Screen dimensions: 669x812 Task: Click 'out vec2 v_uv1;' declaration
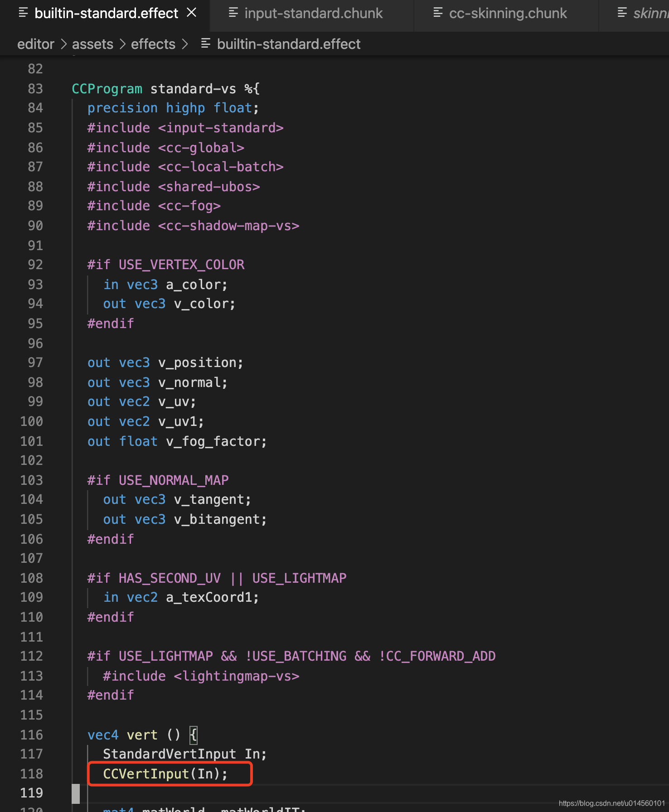[x=146, y=421]
